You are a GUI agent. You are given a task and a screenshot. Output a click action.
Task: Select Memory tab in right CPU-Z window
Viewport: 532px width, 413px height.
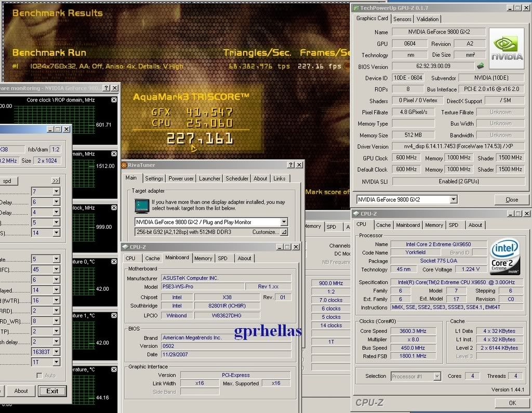click(434, 225)
